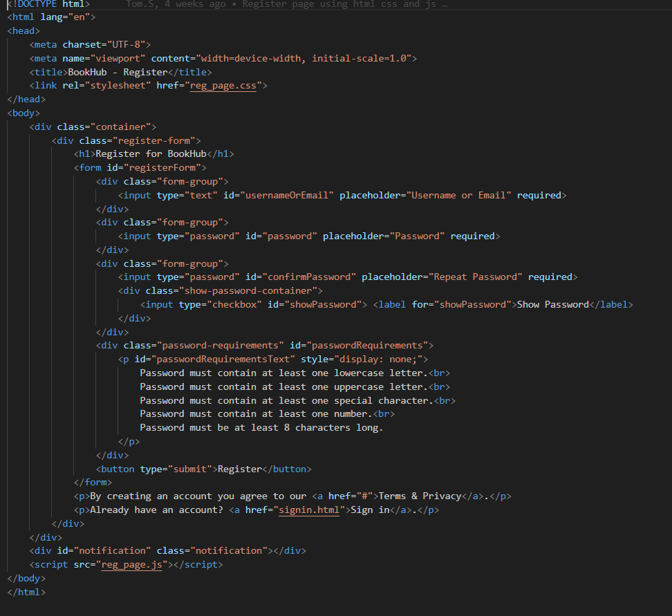This screenshot has height=616, width=672.
Task: Open the reg_page.css stylesheet link
Action: click(224, 85)
